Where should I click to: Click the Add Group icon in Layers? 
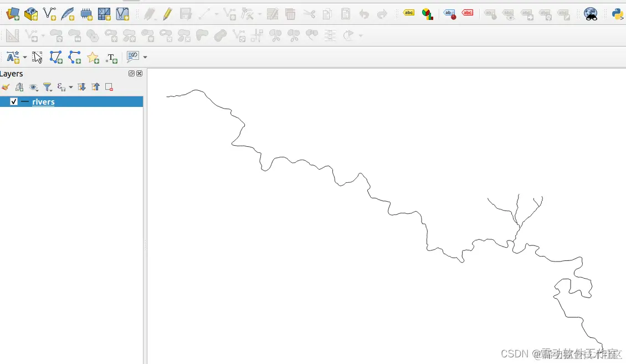tap(19, 87)
